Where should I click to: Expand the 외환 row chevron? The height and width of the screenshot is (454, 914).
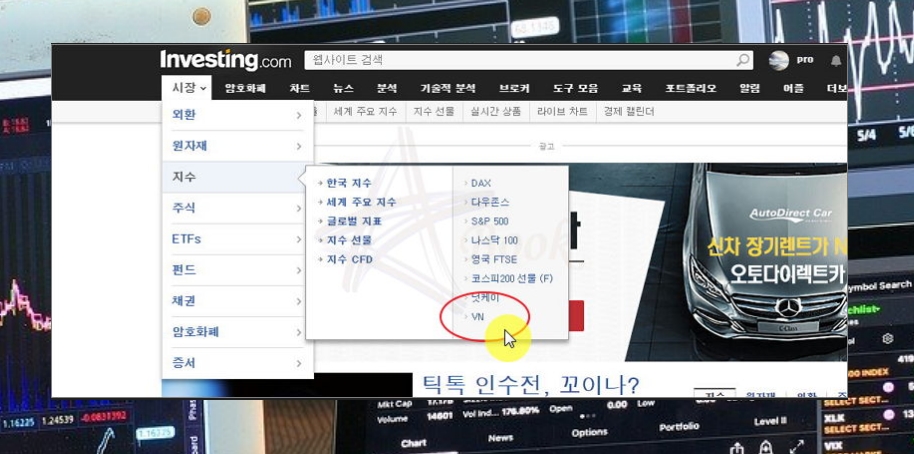pos(298,115)
